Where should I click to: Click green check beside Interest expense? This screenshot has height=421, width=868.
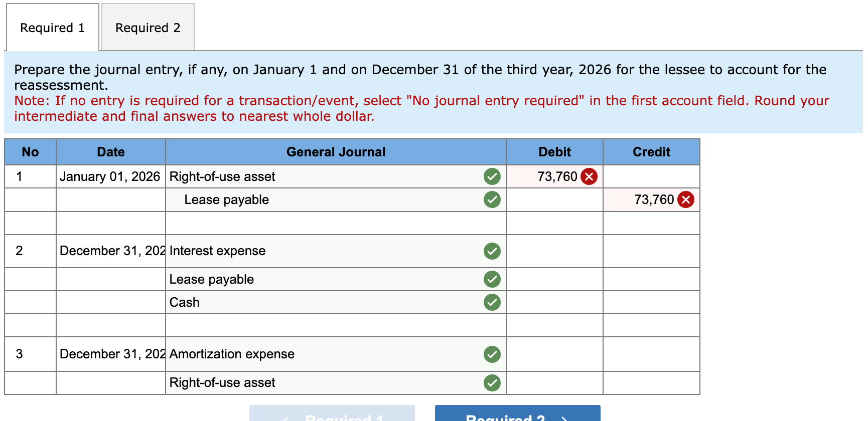492,251
